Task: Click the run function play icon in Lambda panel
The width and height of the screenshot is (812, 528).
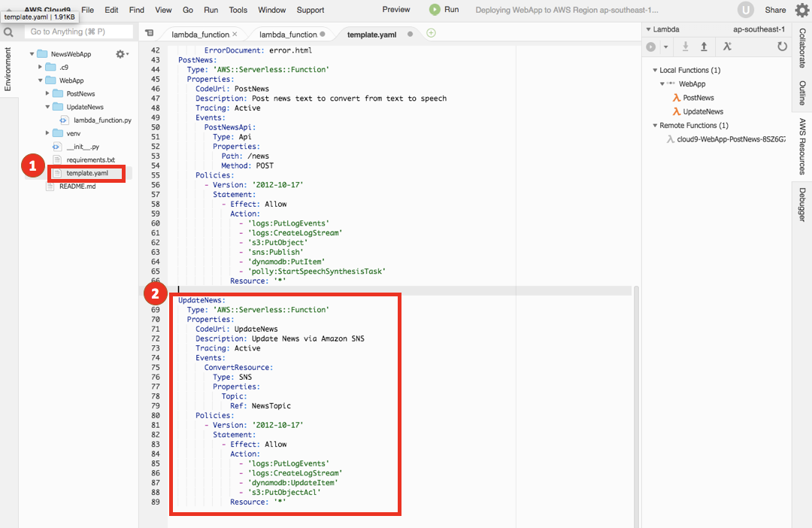Action: pyautogui.click(x=651, y=47)
